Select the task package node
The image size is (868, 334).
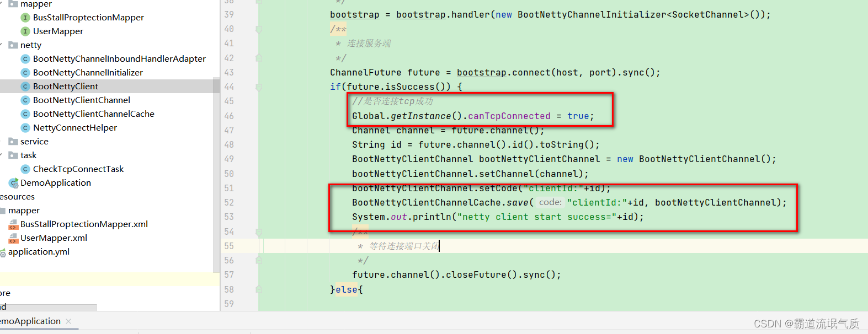click(x=29, y=155)
